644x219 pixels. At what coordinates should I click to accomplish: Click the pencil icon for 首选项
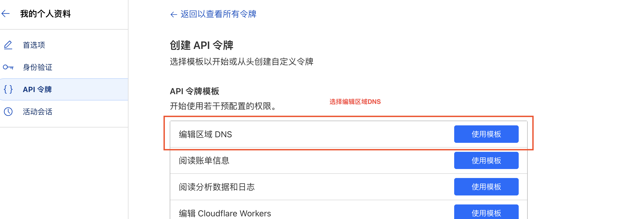coord(8,45)
